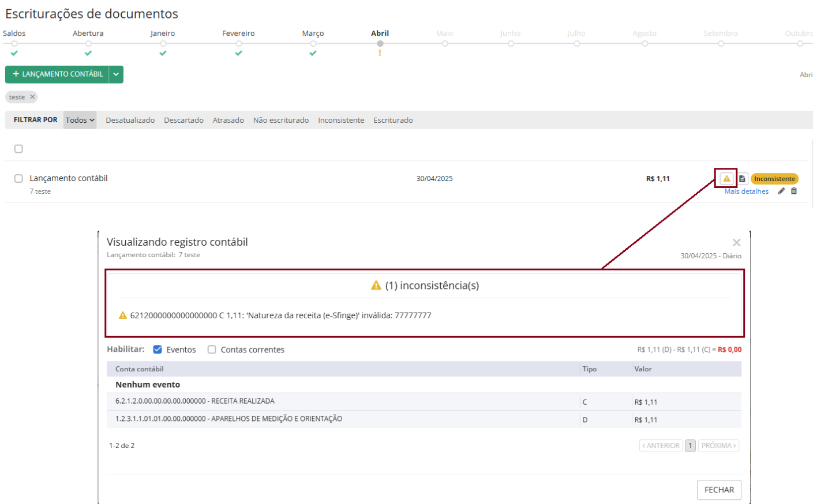Select the APARELHOS DE MEDIÇÃO E ORIENTAÇÃO row
Viewport: 817px width, 504px height.
[x=424, y=419]
